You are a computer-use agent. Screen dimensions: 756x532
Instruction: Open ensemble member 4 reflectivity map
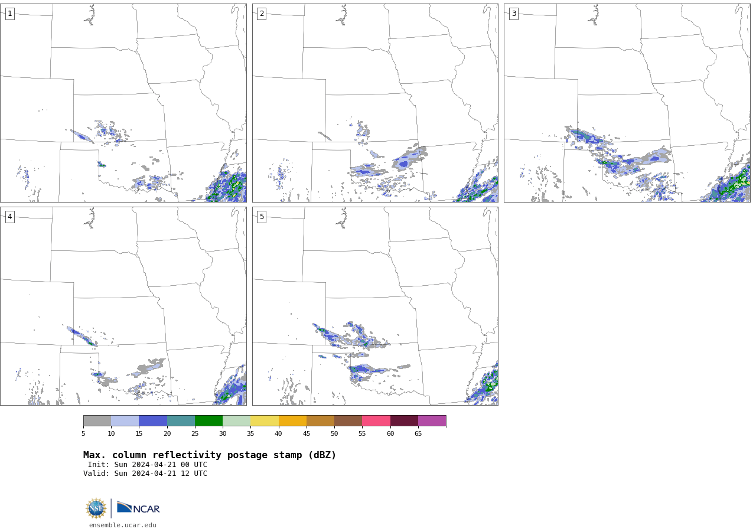click(123, 306)
